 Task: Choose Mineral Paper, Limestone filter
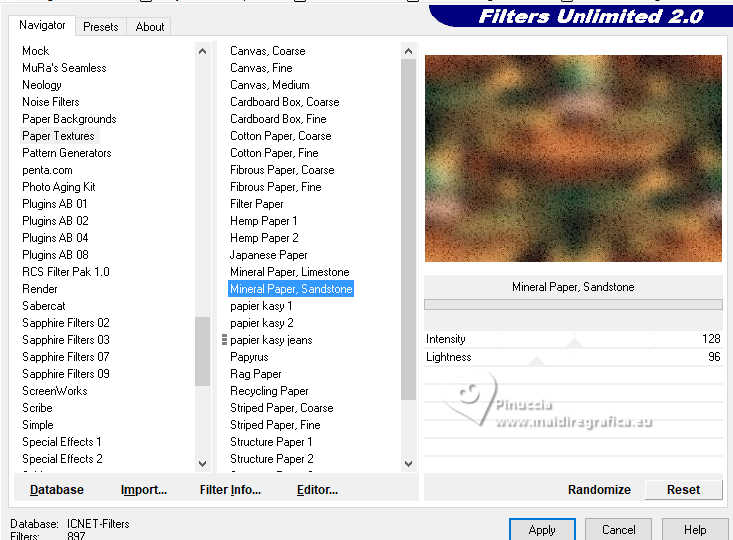tap(289, 272)
